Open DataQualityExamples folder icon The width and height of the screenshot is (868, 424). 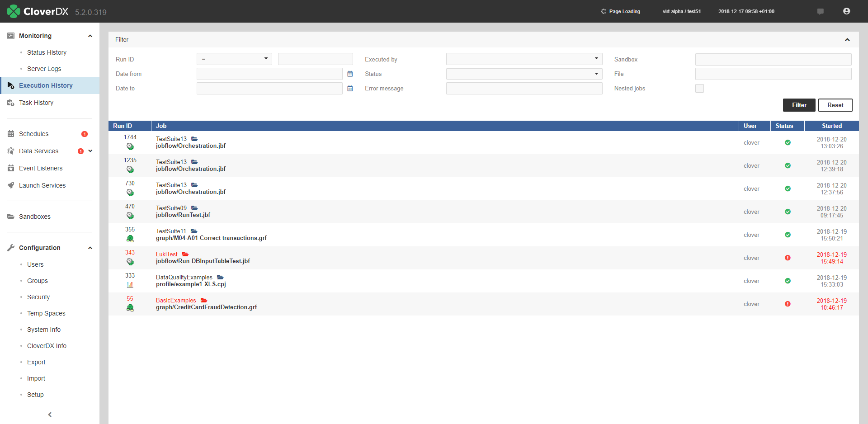tap(220, 277)
